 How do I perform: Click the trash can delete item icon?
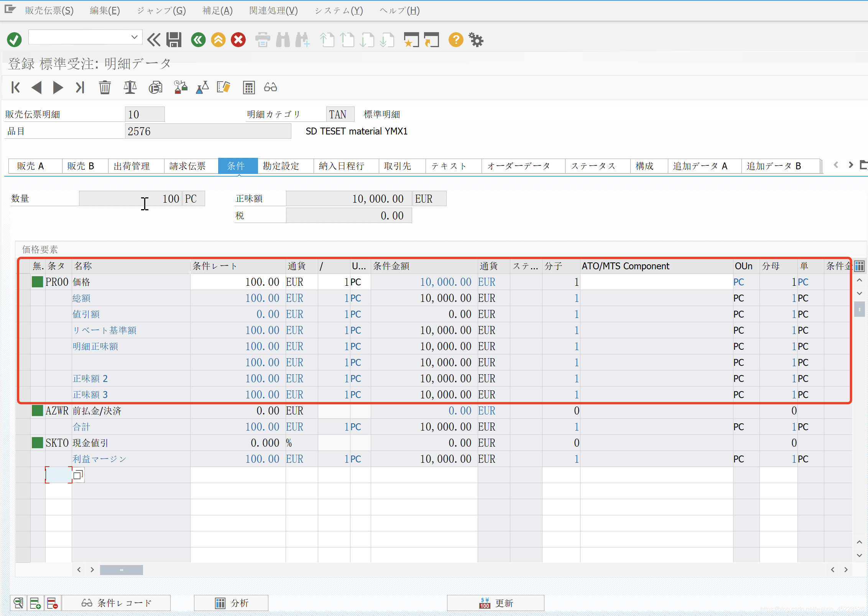[105, 87]
